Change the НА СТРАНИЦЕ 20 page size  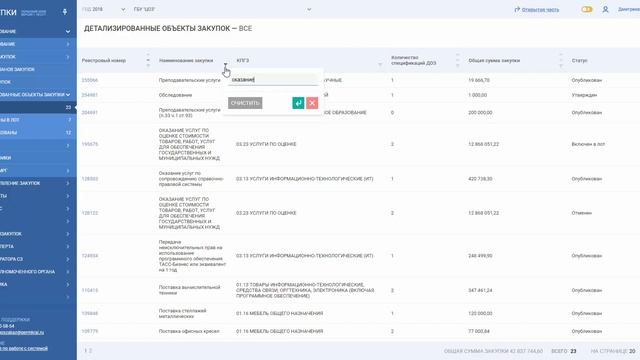632,351
